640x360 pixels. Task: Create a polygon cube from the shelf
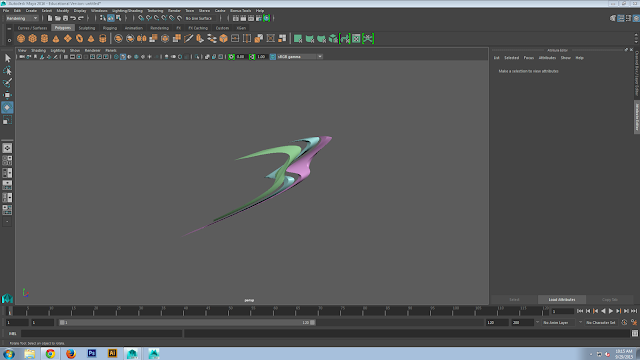coord(33,38)
